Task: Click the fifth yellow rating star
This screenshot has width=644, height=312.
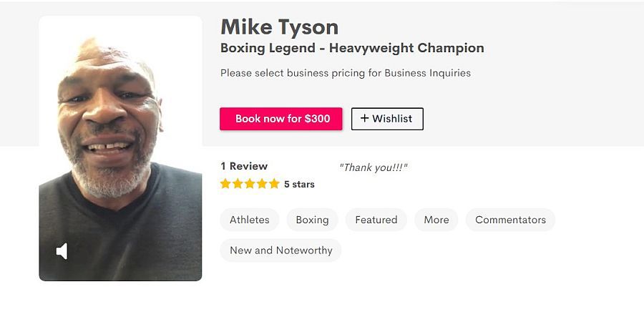Action: 274,183
